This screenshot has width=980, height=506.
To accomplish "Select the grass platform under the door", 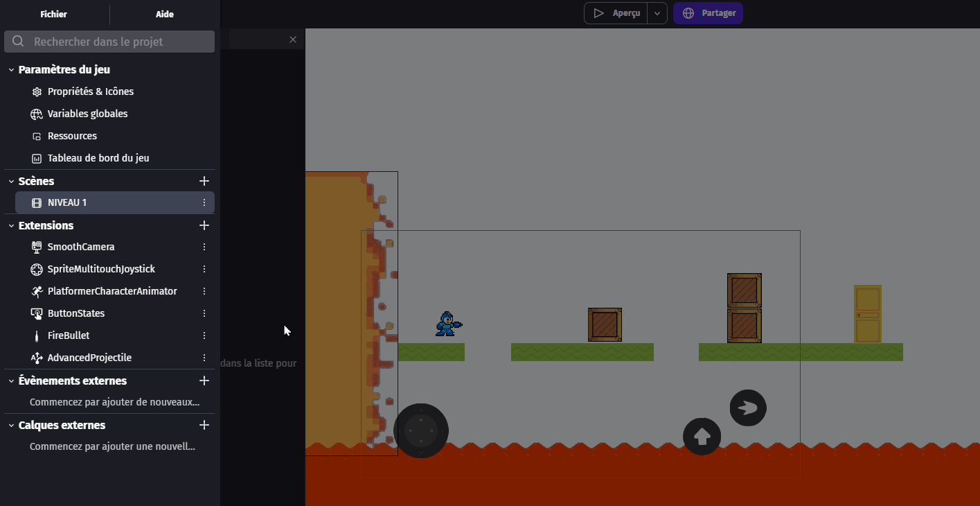I will click(801, 352).
